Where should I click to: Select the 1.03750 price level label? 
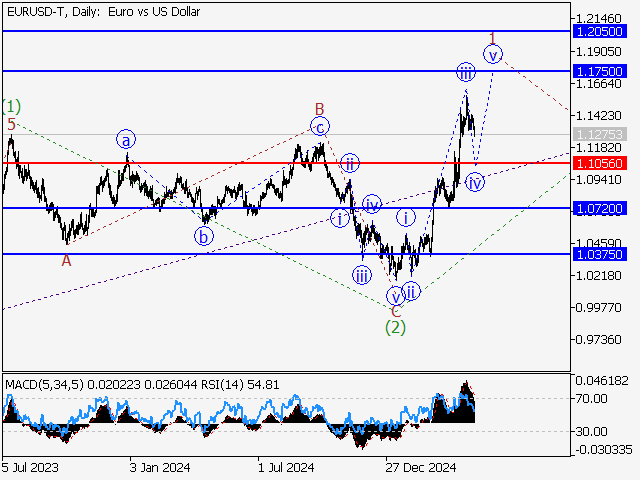point(600,254)
